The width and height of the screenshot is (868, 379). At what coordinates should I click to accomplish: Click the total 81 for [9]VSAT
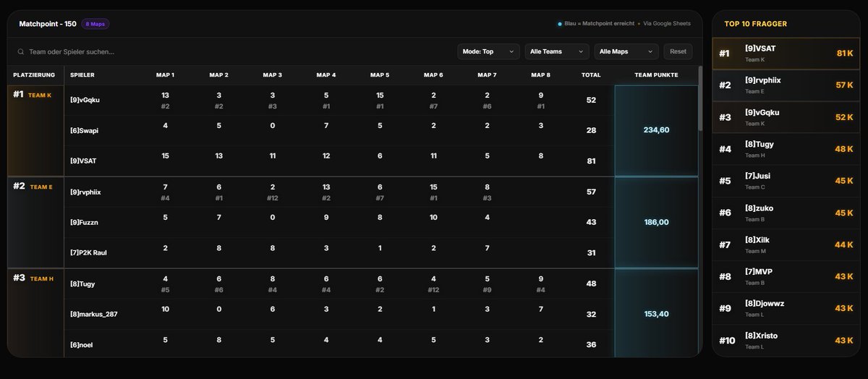click(591, 161)
